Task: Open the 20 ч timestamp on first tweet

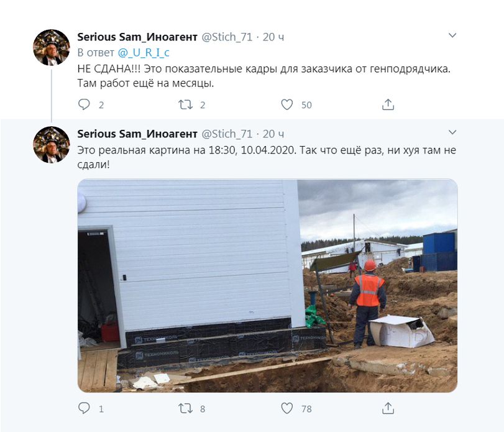Action: [x=273, y=37]
